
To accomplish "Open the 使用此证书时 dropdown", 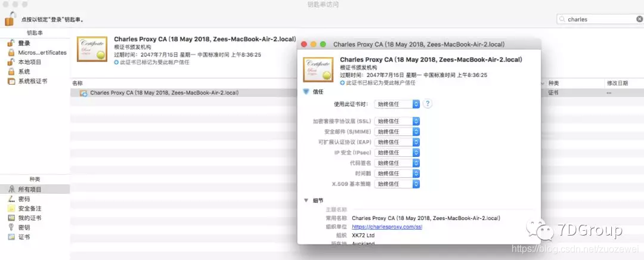I will [397, 104].
